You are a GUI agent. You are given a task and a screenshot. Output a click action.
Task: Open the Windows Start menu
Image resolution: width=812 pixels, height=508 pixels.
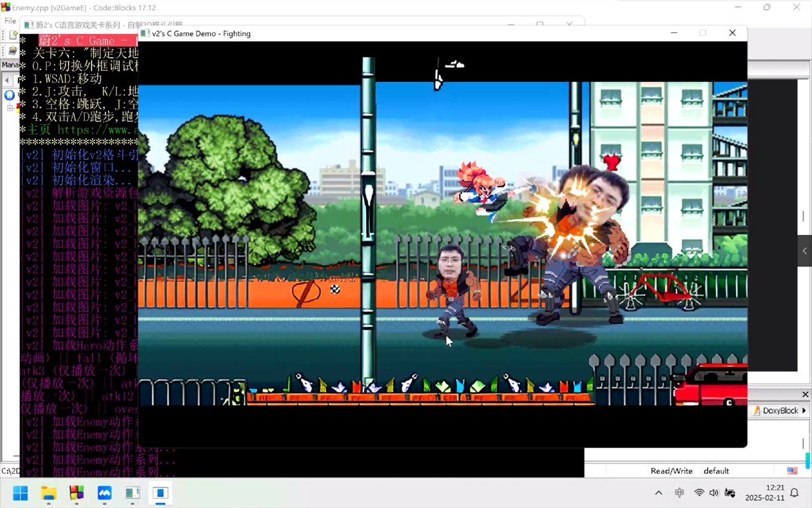click(x=20, y=493)
